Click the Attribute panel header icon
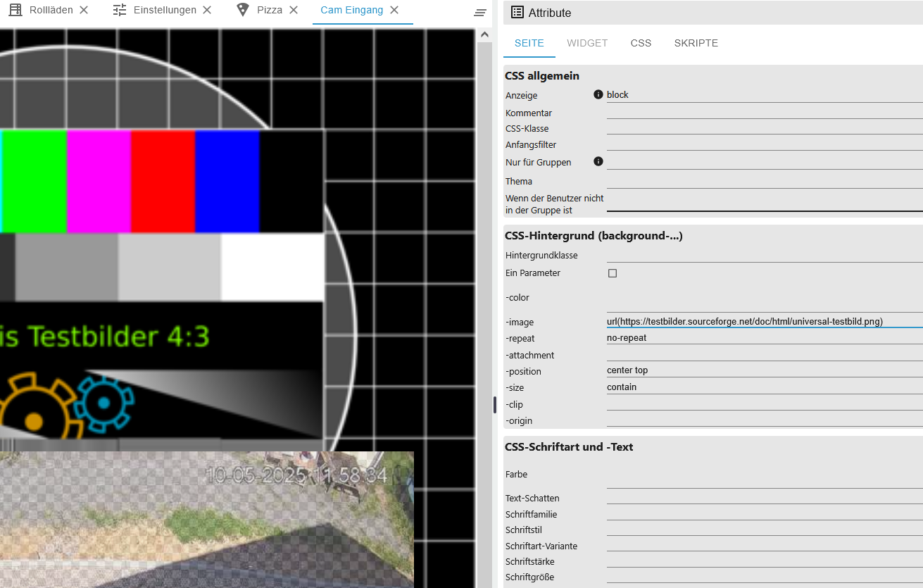The width and height of the screenshot is (923, 588). click(x=517, y=13)
